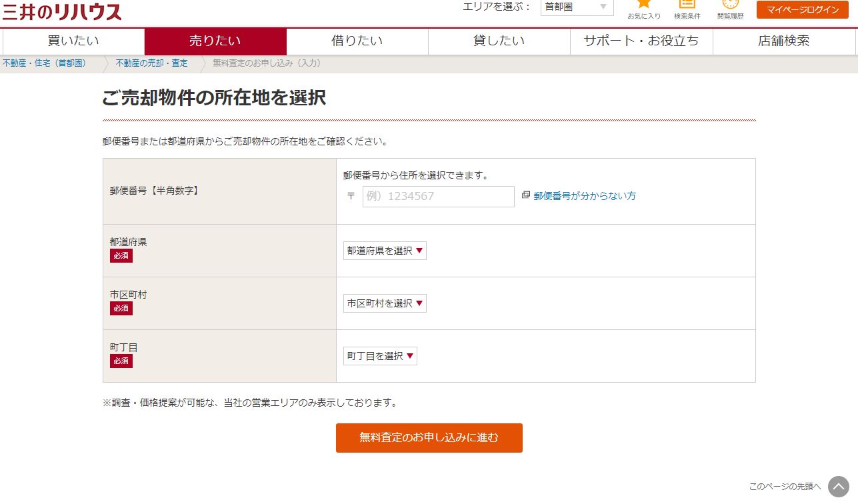Select the サポート・お役立ち tab
The width and height of the screenshot is (858, 504).
[641, 41]
